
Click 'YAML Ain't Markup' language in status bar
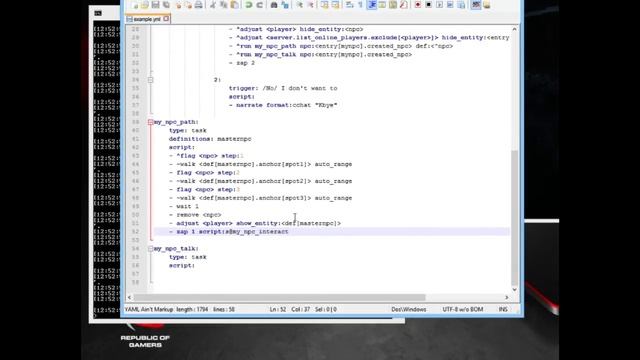149,309
